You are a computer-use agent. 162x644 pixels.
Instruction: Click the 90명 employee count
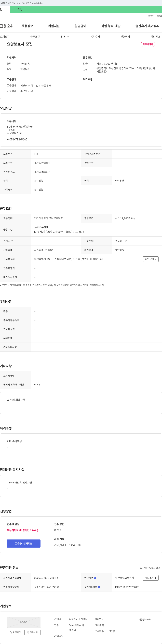pyautogui.click(x=112, y=631)
